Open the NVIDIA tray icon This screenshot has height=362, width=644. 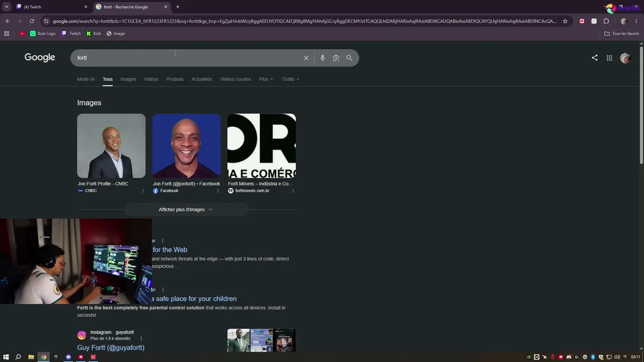528,357
